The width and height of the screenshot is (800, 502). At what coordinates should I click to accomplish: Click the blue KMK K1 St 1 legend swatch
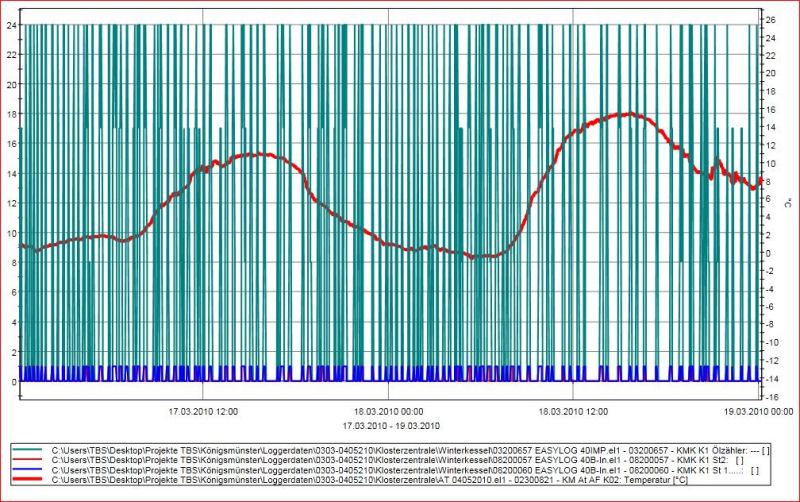point(30,472)
